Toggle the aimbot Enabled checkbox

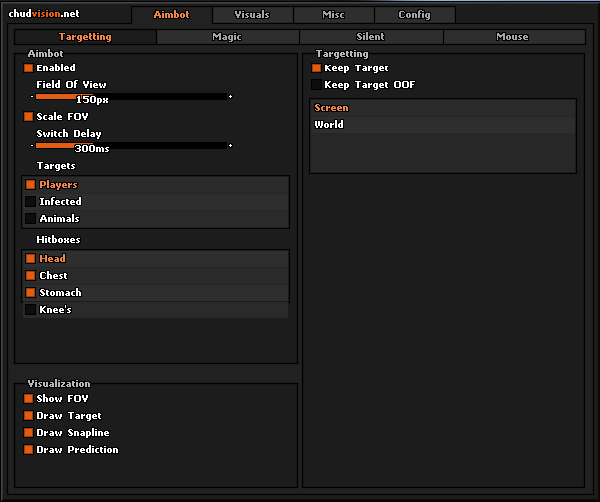[x=28, y=68]
